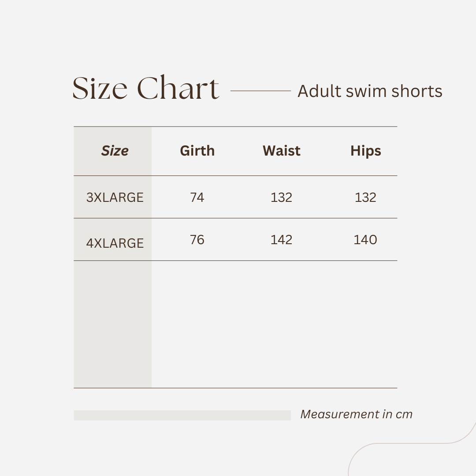The width and height of the screenshot is (476, 476).
Task: Click the Size column header
Action: point(115,151)
